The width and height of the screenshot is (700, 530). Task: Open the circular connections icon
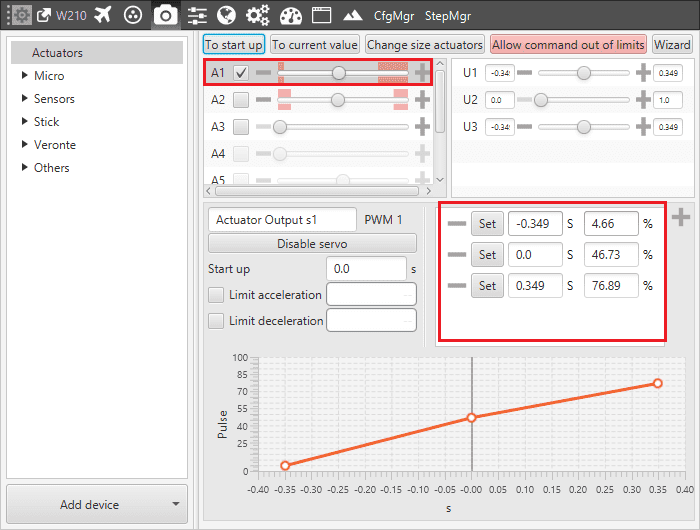(133, 15)
